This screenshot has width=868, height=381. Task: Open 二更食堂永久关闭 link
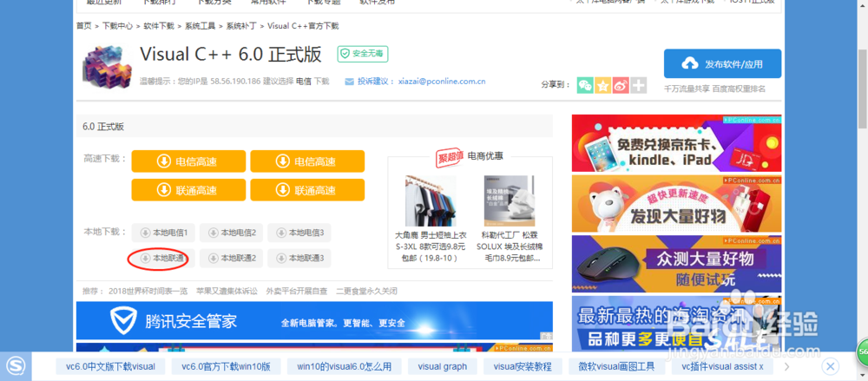[366, 292]
